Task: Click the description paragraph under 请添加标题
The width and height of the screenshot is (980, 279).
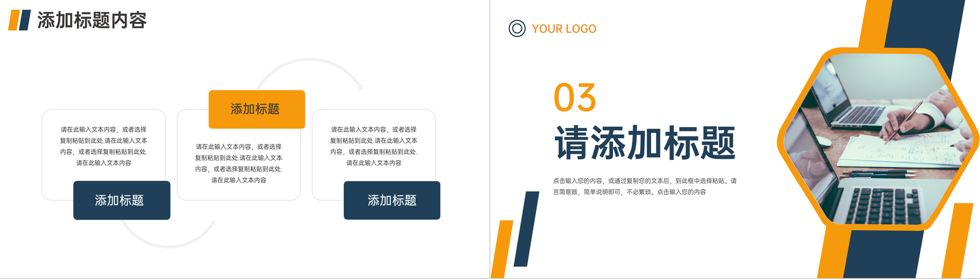Action: coord(644,186)
